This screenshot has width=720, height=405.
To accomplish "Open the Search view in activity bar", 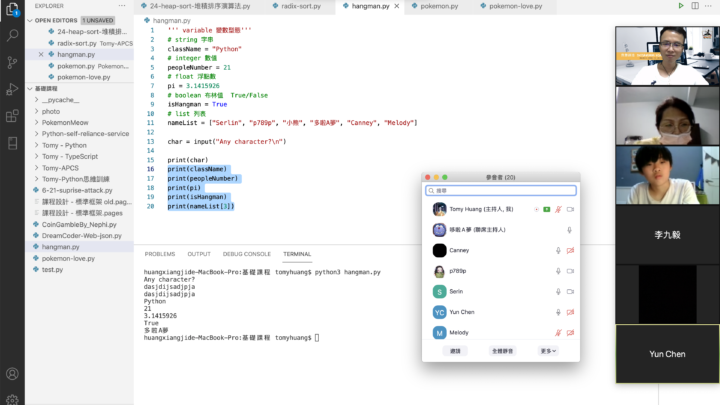I will tap(12, 36).
